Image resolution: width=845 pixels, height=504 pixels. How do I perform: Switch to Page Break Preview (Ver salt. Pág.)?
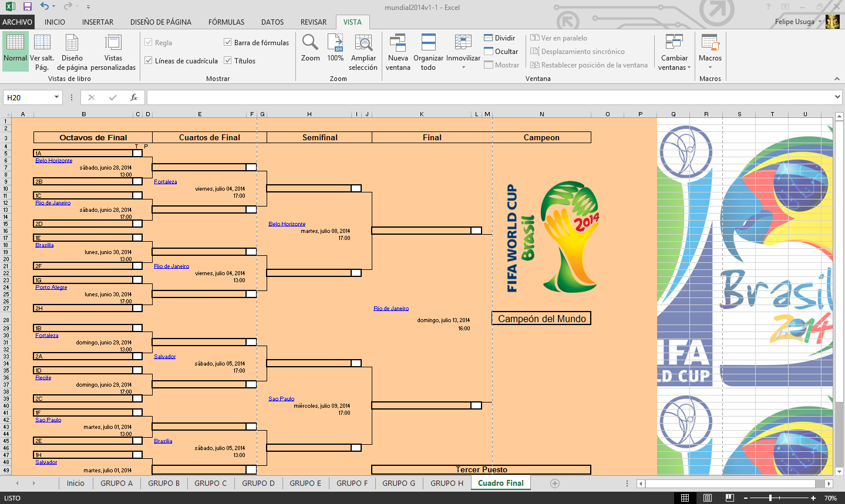click(x=42, y=50)
